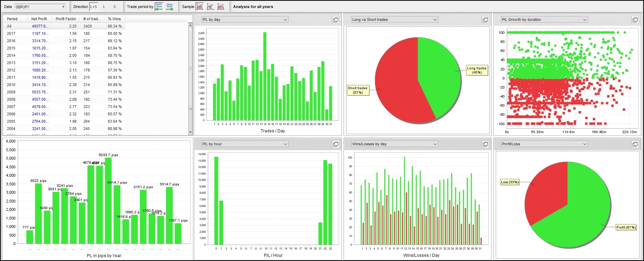Select the 2007 period row
The width and height of the screenshot is (644, 261).
(64, 107)
